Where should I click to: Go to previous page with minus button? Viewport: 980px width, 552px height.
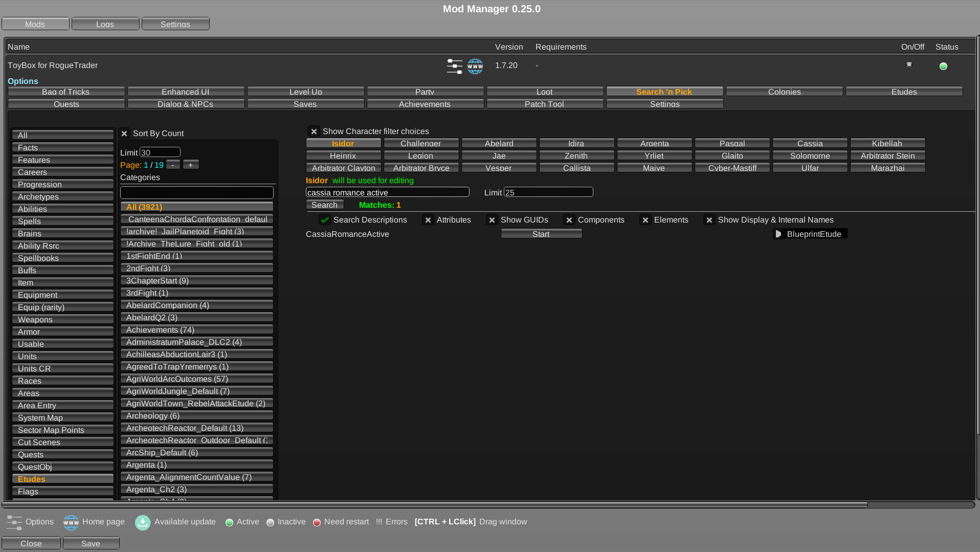point(173,165)
